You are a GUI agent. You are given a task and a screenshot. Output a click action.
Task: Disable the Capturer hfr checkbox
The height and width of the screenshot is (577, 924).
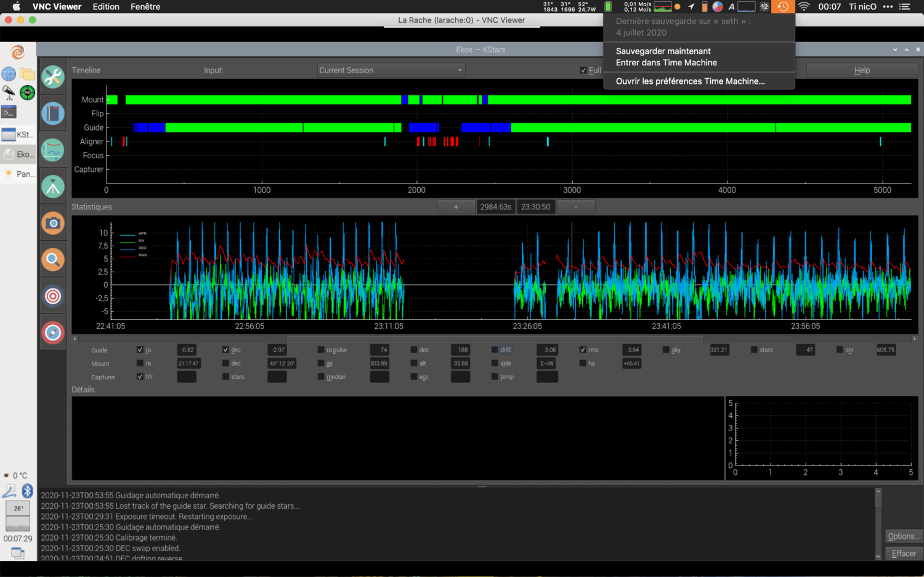[140, 377]
